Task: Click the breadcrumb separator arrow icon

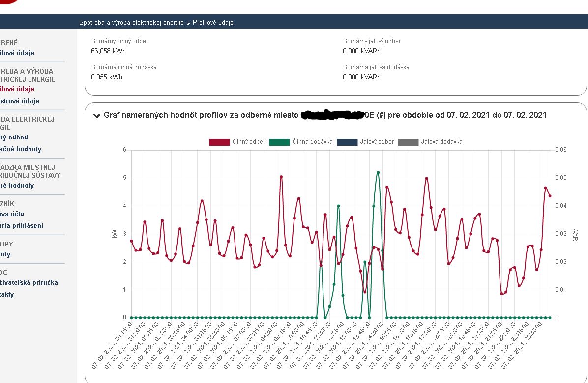Action: (x=188, y=23)
